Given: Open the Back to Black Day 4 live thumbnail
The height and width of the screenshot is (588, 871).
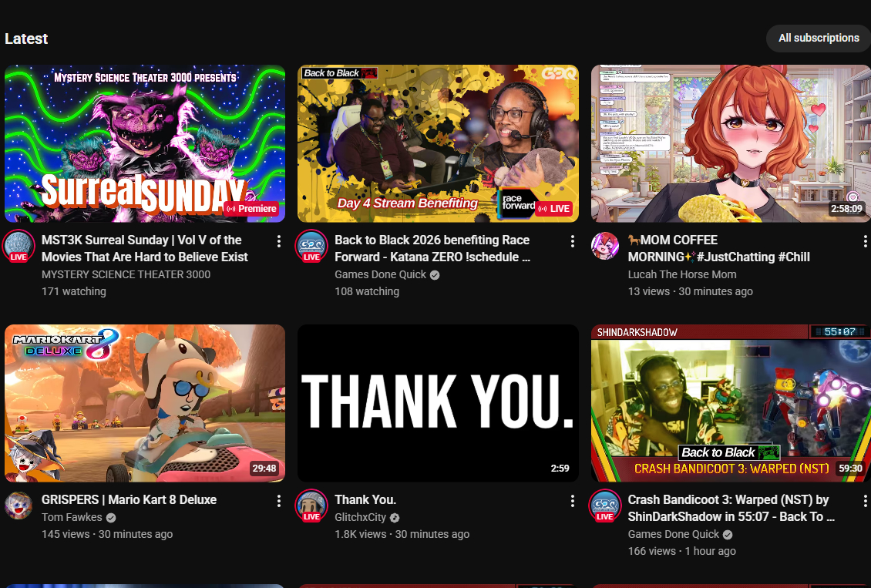Looking at the screenshot, I should [439, 143].
